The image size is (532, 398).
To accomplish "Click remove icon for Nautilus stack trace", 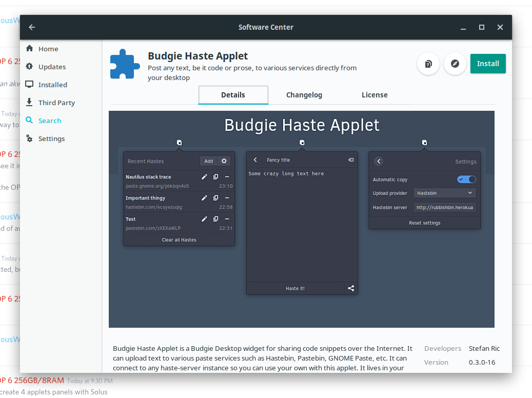I will coord(227,177).
